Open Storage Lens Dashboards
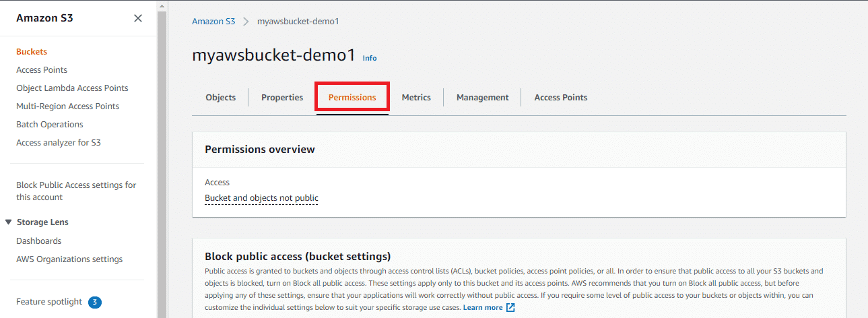The height and width of the screenshot is (318, 868). [x=38, y=241]
